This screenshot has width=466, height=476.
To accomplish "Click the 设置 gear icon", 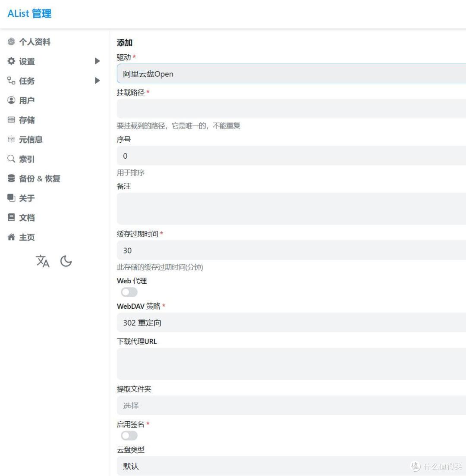I will click(x=11, y=61).
